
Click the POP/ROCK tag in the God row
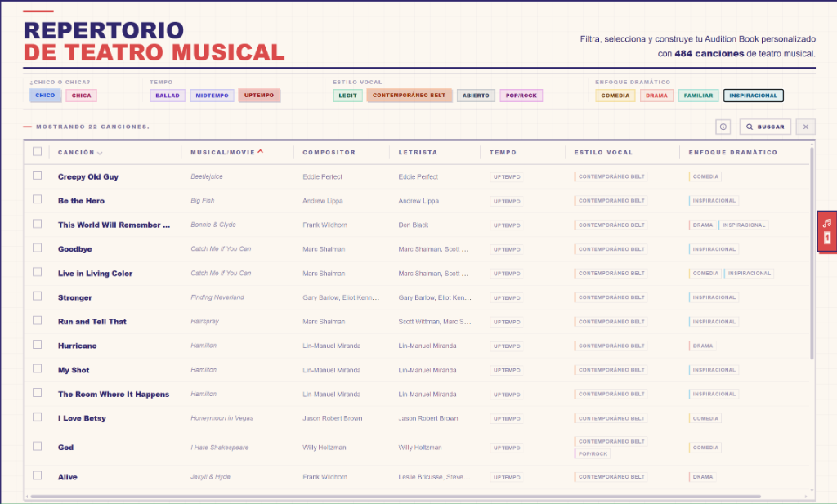click(x=593, y=454)
